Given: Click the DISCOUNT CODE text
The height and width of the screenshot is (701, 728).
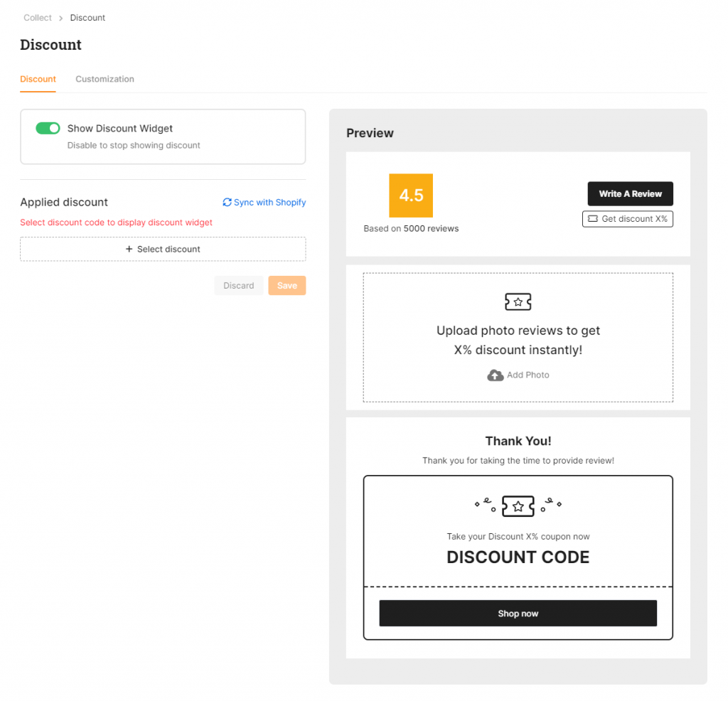Looking at the screenshot, I should [x=518, y=557].
